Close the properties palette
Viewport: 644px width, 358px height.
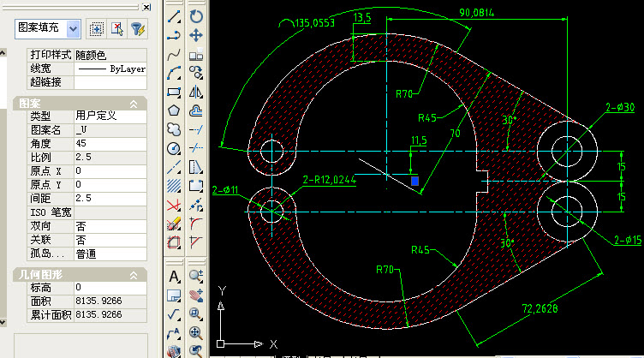point(146,7)
